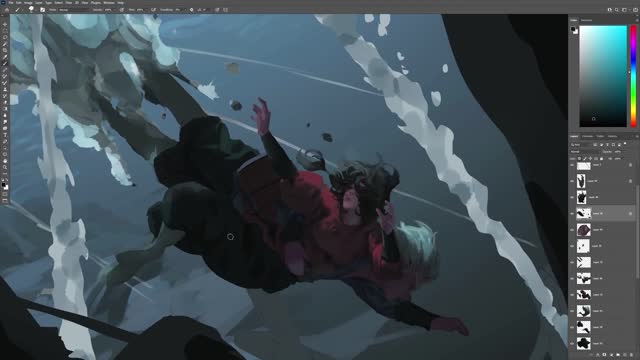
Task: Open the Filter menu
Action: coord(69,3)
